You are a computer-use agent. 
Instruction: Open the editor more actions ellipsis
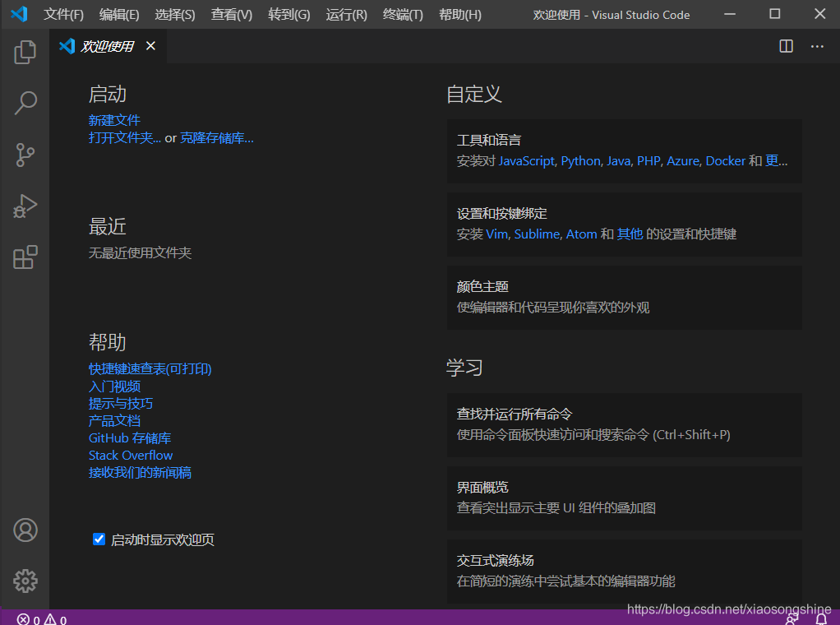coord(817,46)
